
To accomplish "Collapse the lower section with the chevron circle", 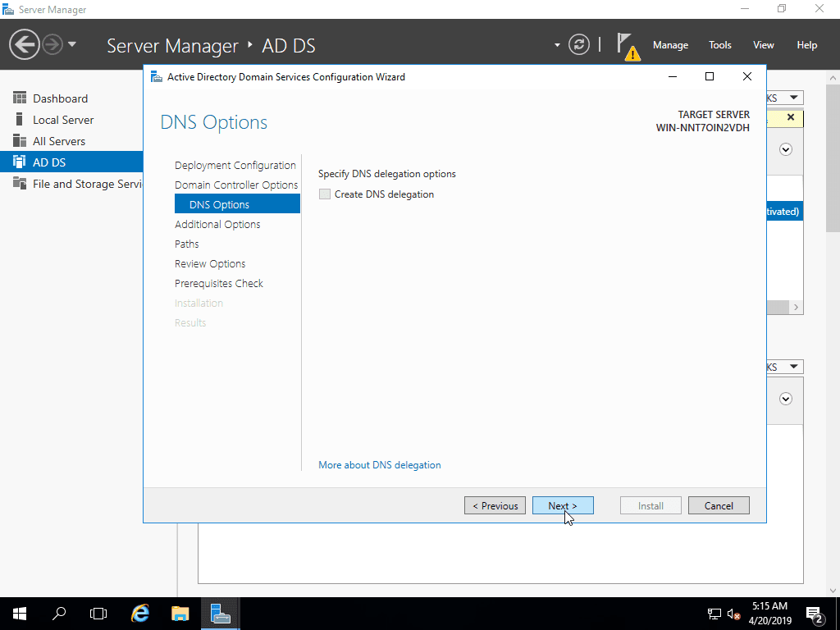I will click(x=786, y=399).
